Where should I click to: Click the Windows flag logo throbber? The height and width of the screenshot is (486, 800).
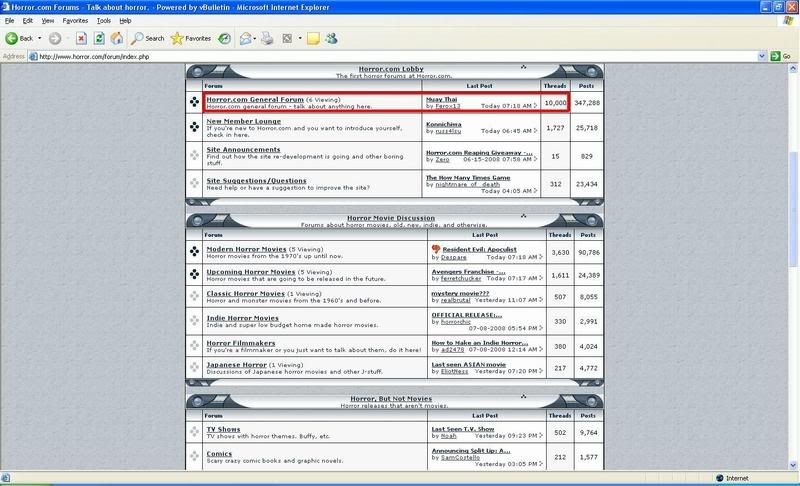(x=788, y=20)
